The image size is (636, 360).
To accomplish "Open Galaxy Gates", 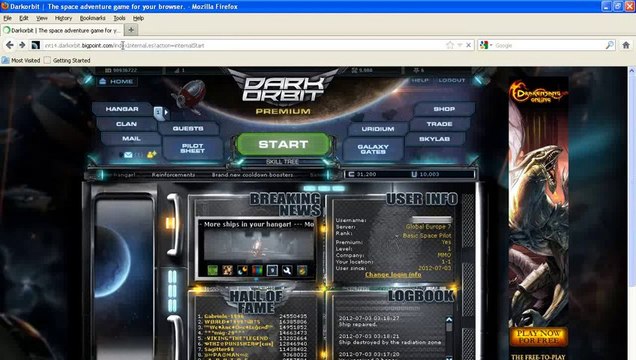I will [373, 149].
